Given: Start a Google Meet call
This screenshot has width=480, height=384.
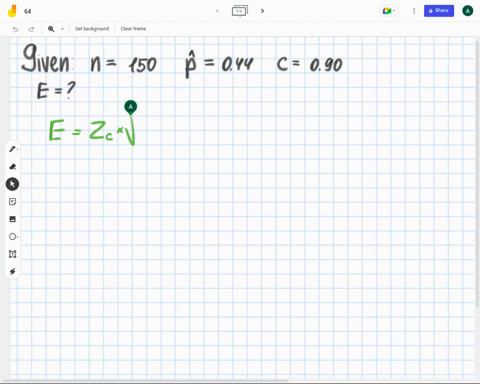Looking at the screenshot, I should (x=388, y=11).
